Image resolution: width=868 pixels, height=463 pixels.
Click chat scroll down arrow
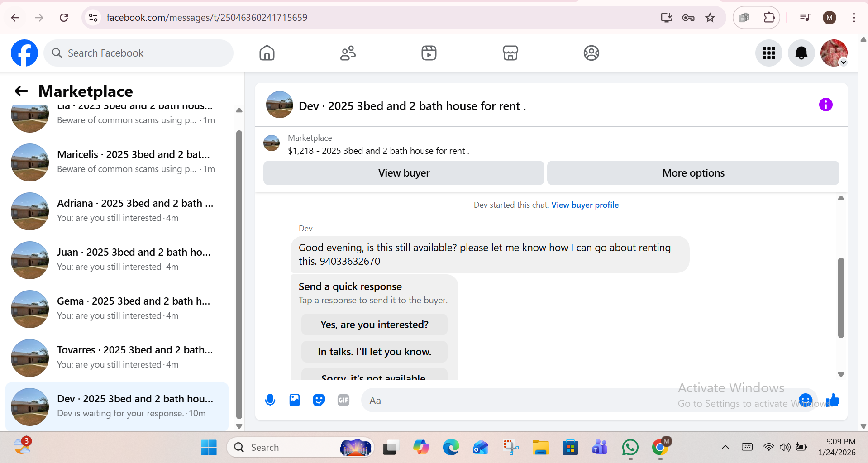[x=841, y=375]
